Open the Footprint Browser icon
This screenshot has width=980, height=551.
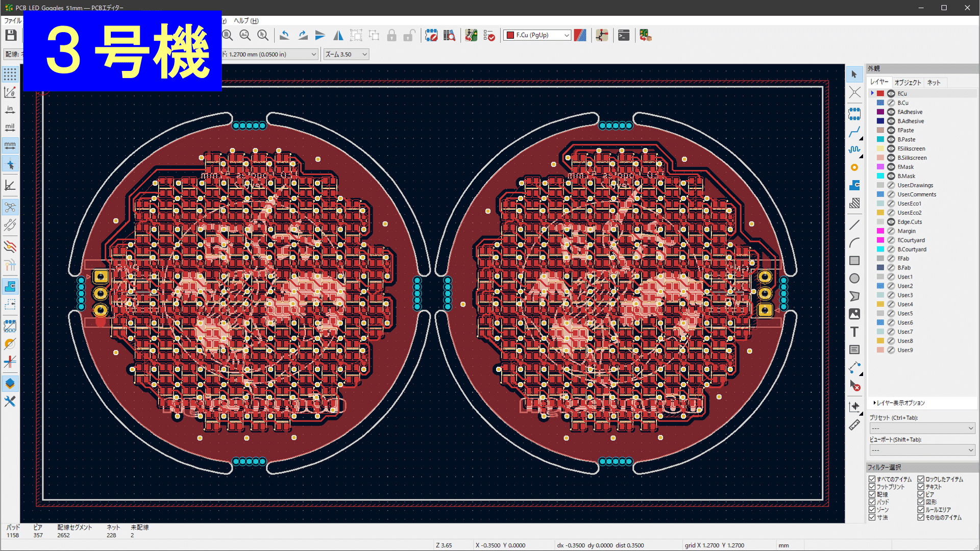[449, 35]
